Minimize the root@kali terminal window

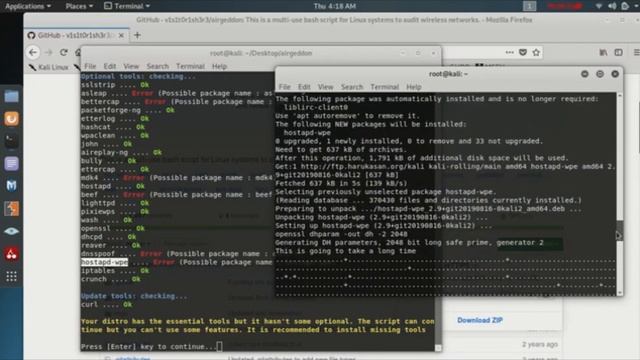tap(584, 74)
